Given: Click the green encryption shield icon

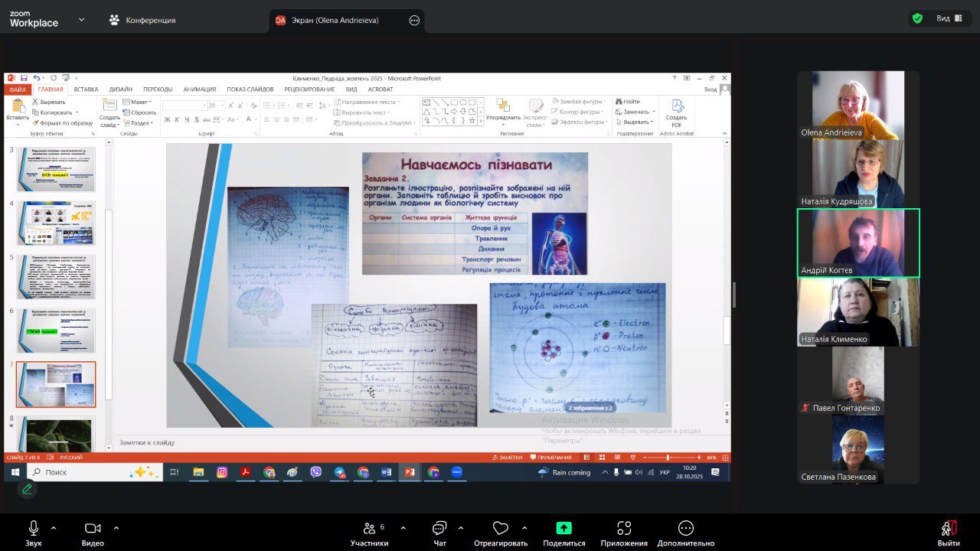Looking at the screenshot, I should click(917, 18).
